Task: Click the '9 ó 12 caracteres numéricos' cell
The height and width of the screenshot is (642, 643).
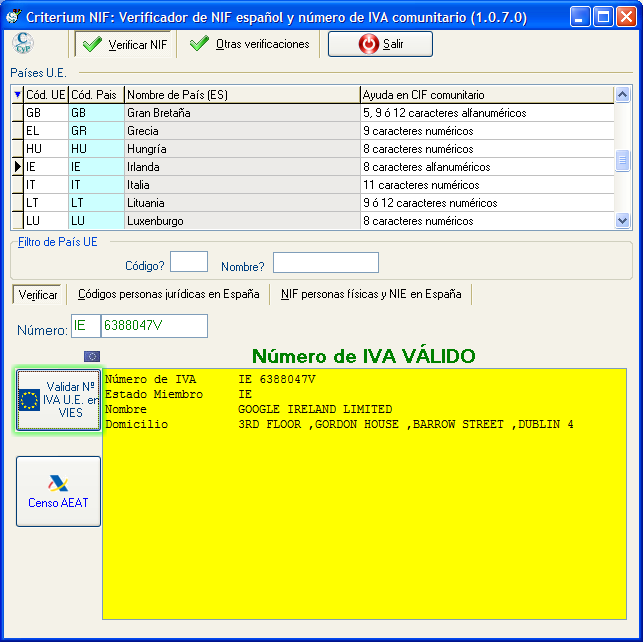Action: point(487,203)
